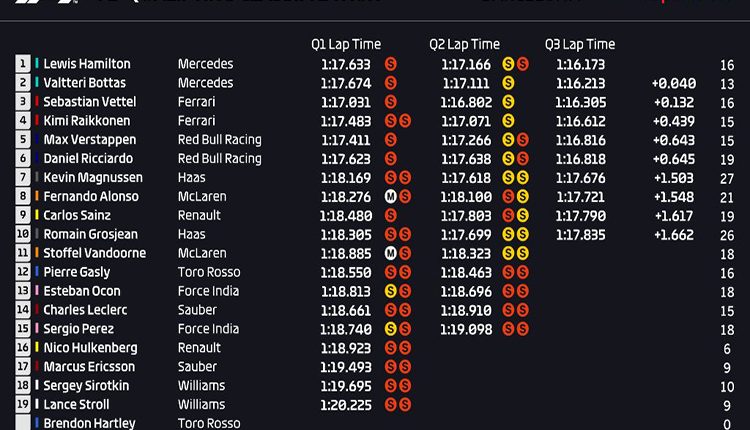This screenshot has width=750, height=430.
Task: Open driver Max Verstappen's name
Action: pos(90,140)
